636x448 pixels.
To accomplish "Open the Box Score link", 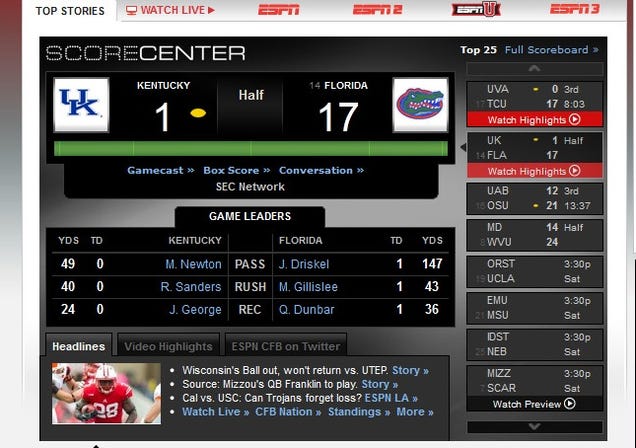I will (237, 170).
